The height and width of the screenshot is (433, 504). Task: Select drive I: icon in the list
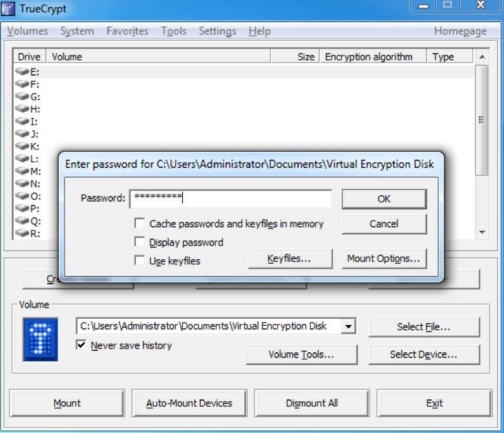pos(22,121)
